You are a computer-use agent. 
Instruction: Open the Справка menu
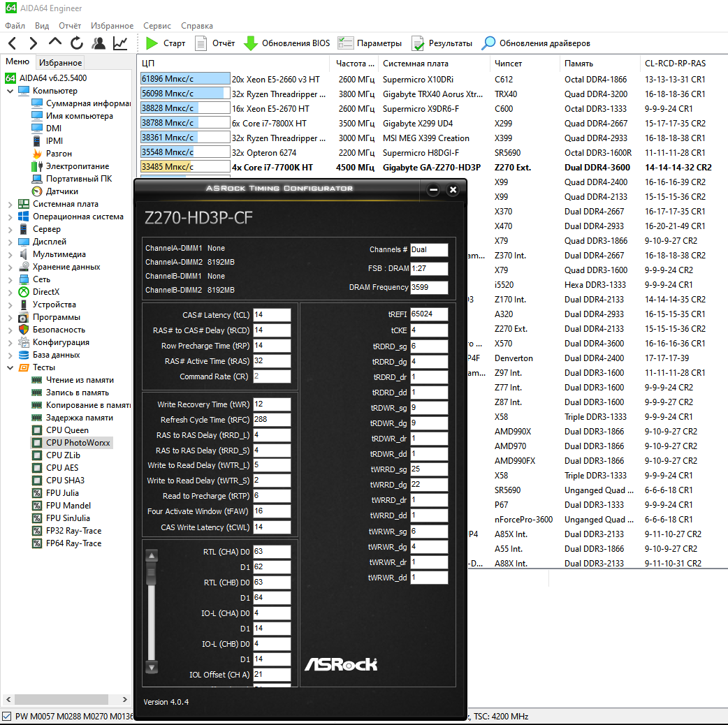tap(197, 26)
